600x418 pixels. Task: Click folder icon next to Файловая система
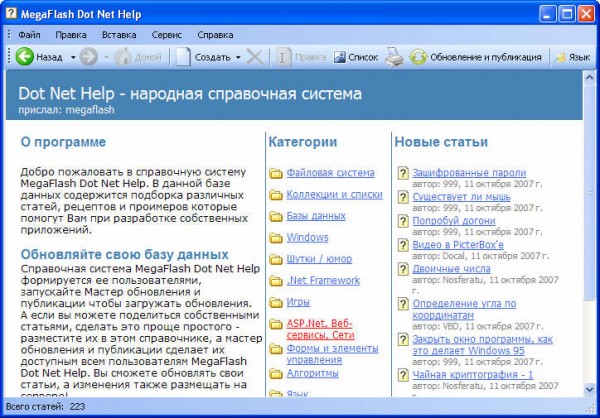point(276,173)
